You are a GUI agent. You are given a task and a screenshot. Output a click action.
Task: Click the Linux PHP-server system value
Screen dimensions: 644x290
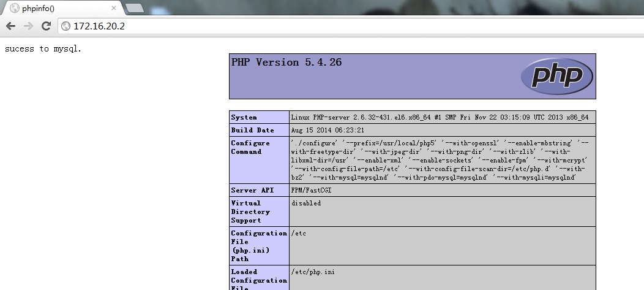coord(440,117)
